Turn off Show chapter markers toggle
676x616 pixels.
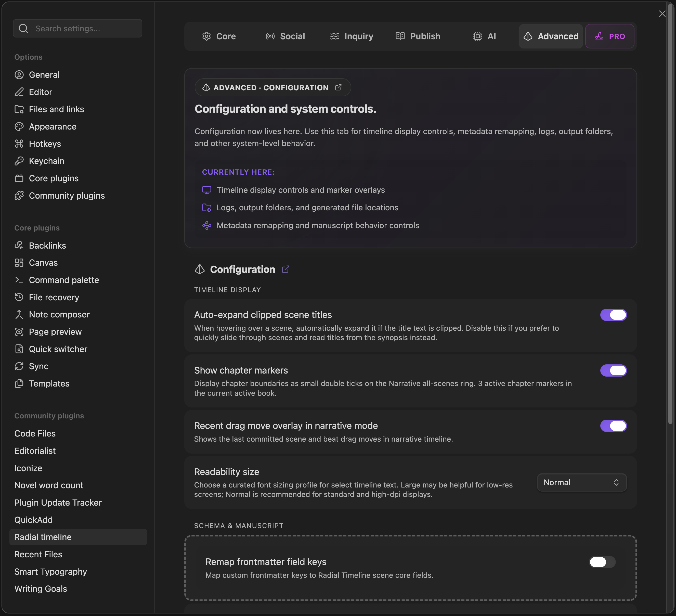[613, 370]
